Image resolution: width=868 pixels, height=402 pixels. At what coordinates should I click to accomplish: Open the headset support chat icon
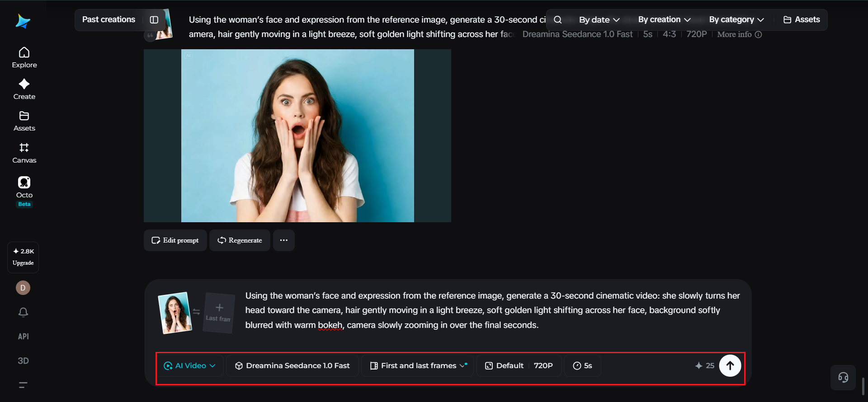[843, 378]
